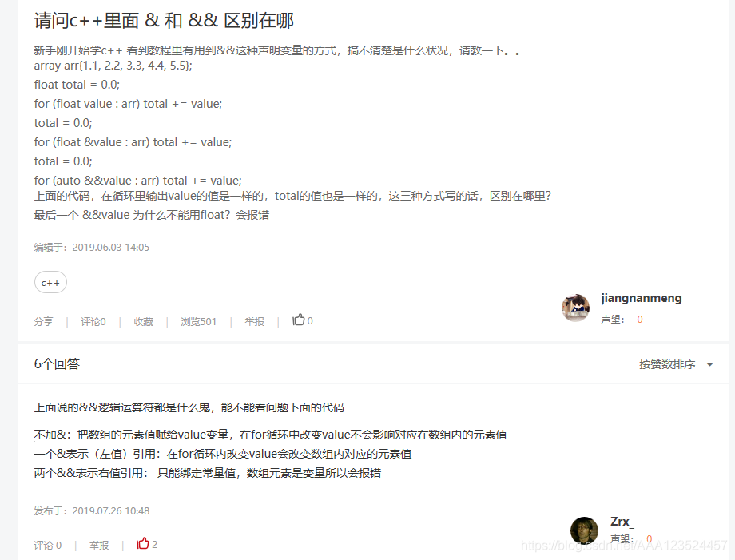Image resolution: width=735 pixels, height=560 pixels.
Task: Click 举报 under the question
Action: (x=255, y=321)
